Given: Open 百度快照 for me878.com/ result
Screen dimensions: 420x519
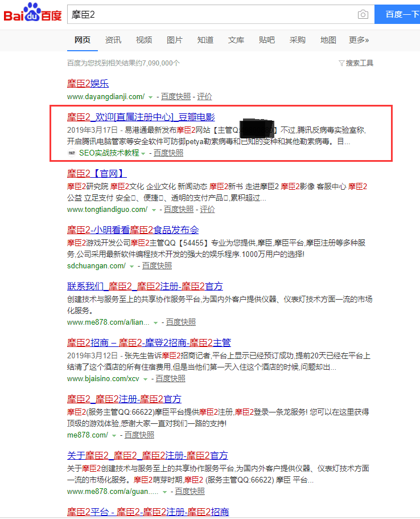Looking at the screenshot, I should (139, 435).
